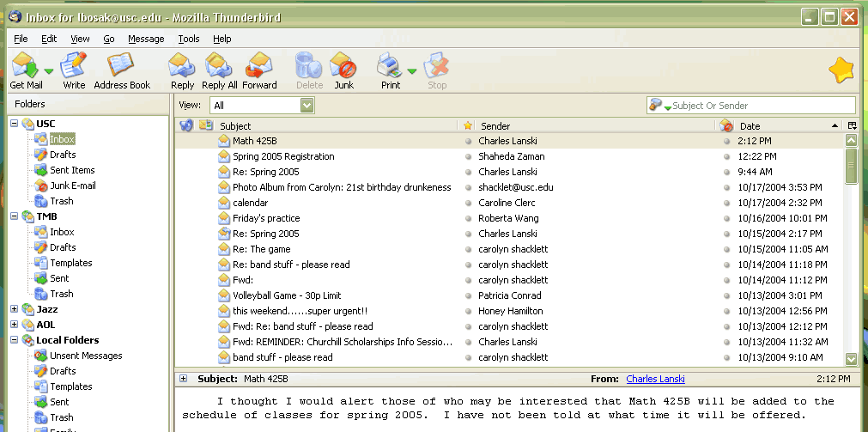Open the USC Sent Items folder
The width and height of the screenshot is (868, 432).
(x=72, y=170)
